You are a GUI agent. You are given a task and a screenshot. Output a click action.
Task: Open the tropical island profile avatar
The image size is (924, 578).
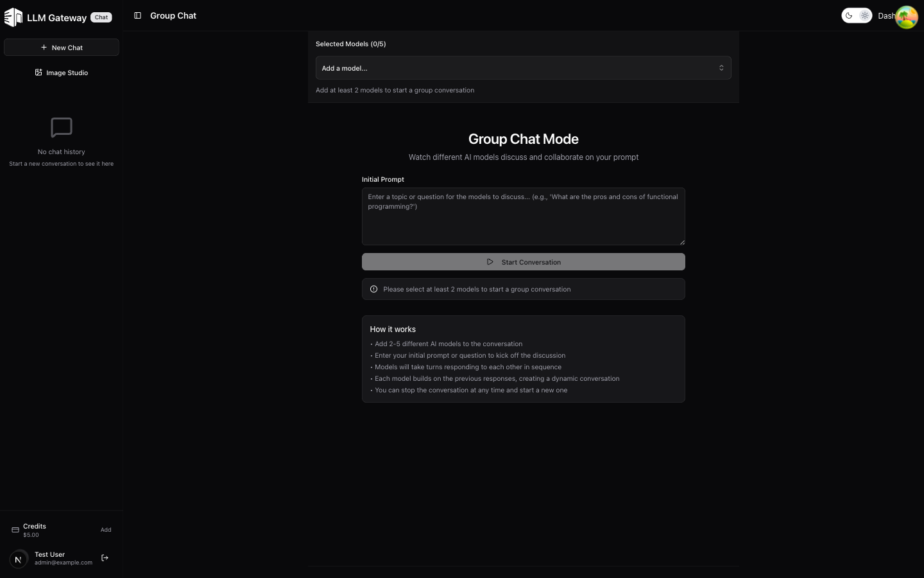pos(906,17)
